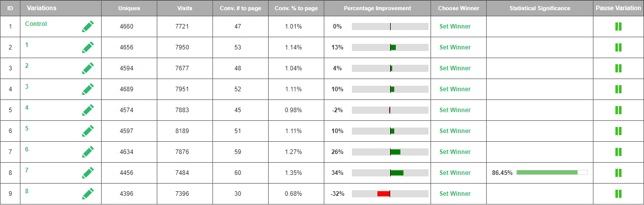Click the Percentage Improvement column header
This screenshot has height=205, width=644.
[377, 8]
